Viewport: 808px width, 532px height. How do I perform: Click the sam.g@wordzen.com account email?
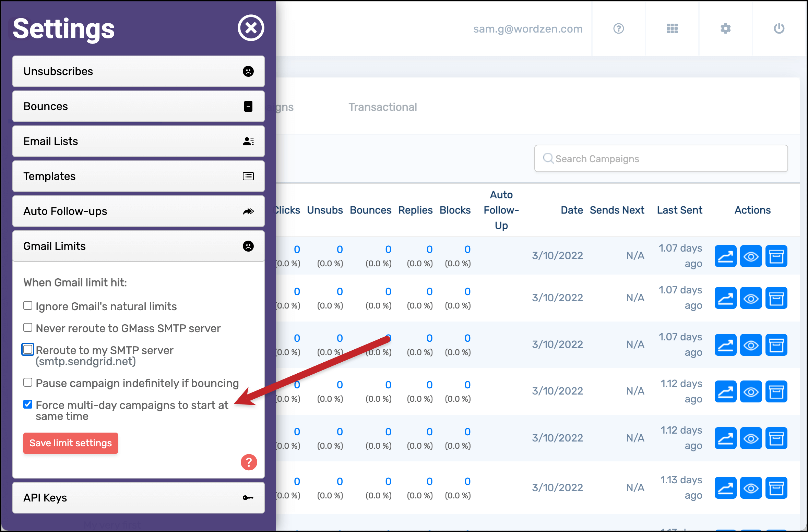coord(528,29)
